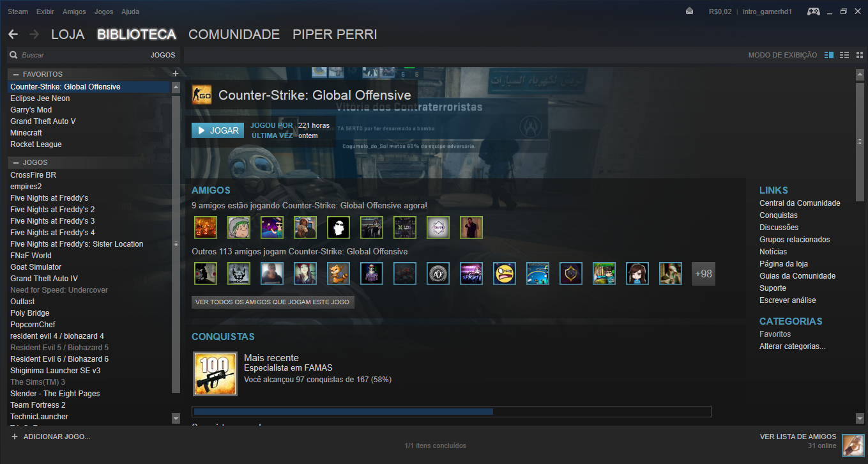Go to the COMUNIDADE tab

pyautogui.click(x=234, y=35)
